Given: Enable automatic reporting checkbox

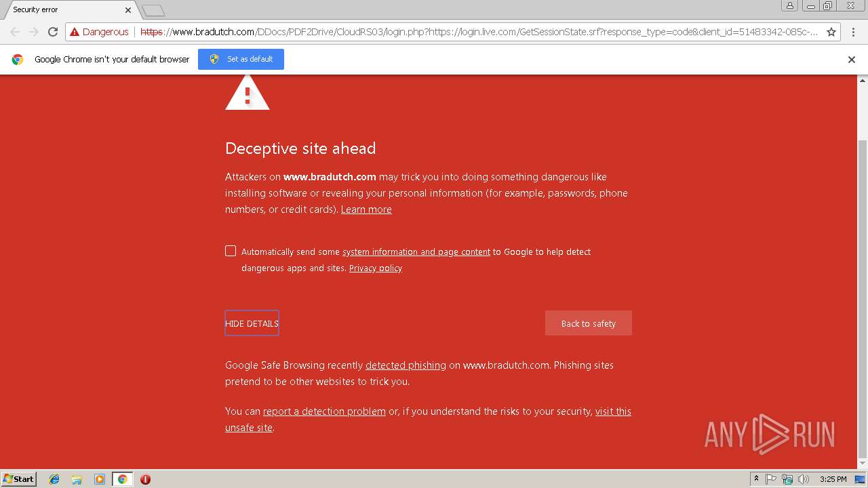Looking at the screenshot, I should [231, 251].
